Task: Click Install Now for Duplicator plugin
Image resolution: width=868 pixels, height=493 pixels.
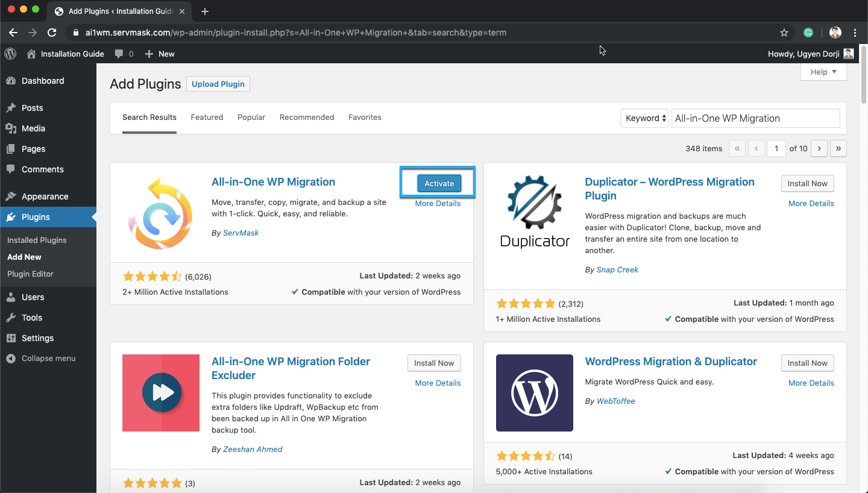Action: click(x=807, y=183)
